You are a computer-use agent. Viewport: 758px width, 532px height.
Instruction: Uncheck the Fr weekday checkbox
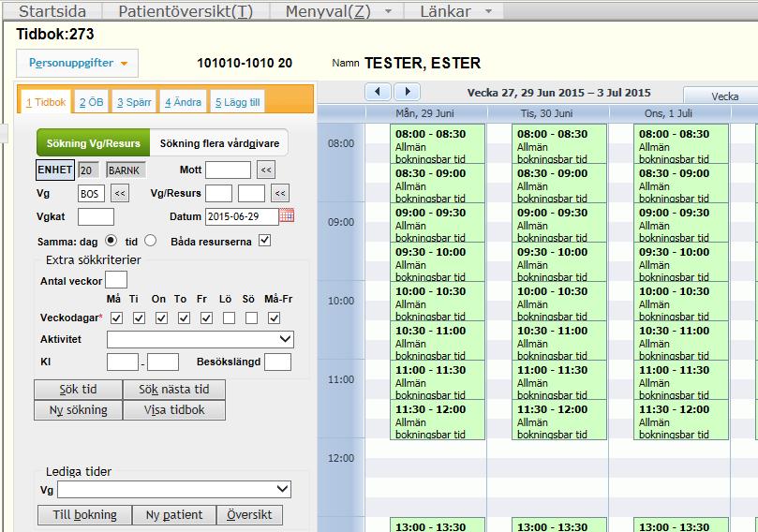206,318
